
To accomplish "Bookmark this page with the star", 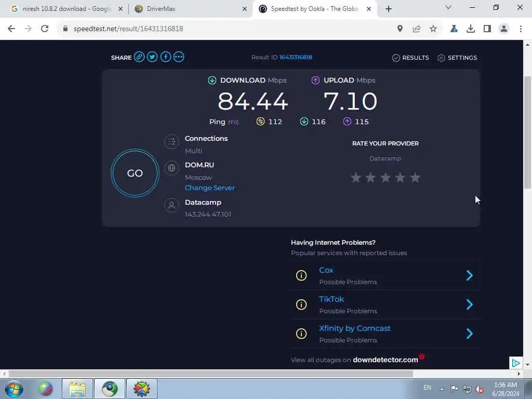I will [433, 29].
